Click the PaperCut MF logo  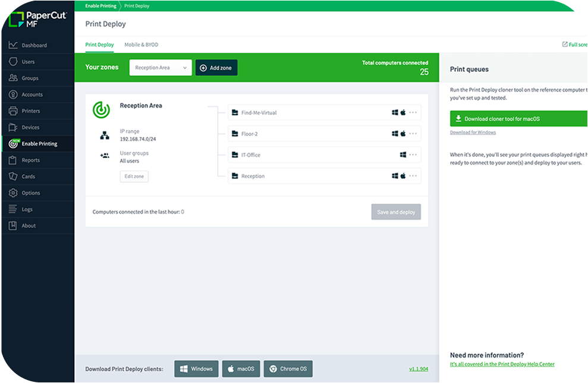[37, 20]
